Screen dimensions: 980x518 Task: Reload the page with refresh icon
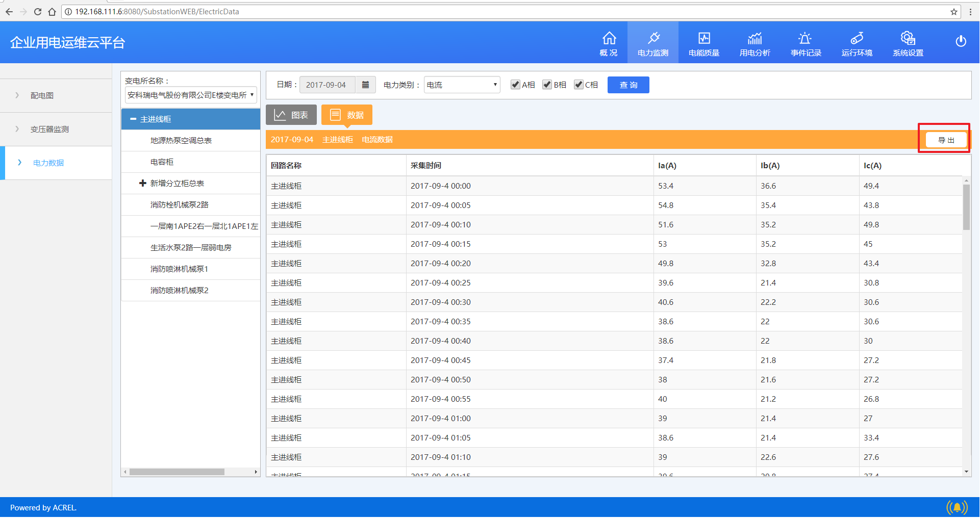(x=38, y=12)
